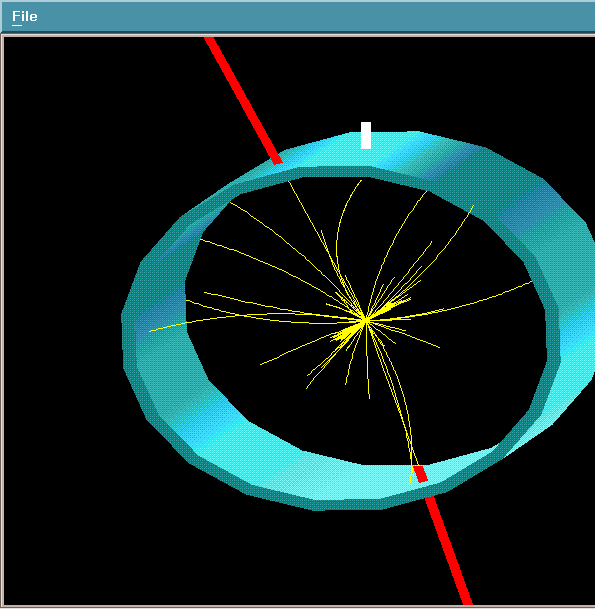Viewport: 595px width, 609px height.
Task: Click the dense yellow jet upper-right of the vertex
Action: pyautogui.click(x=392, y=306)
